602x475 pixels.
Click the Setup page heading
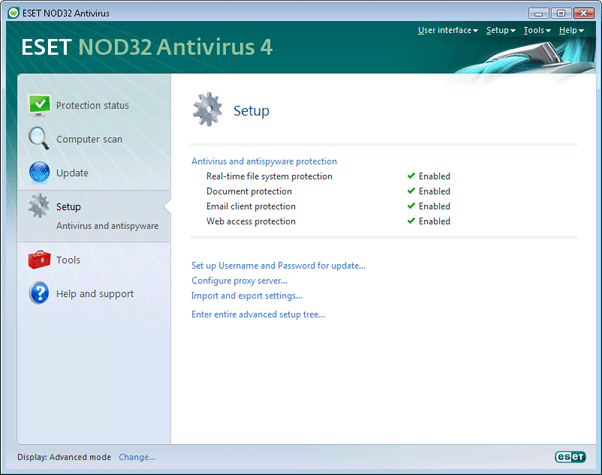[251, 111]
